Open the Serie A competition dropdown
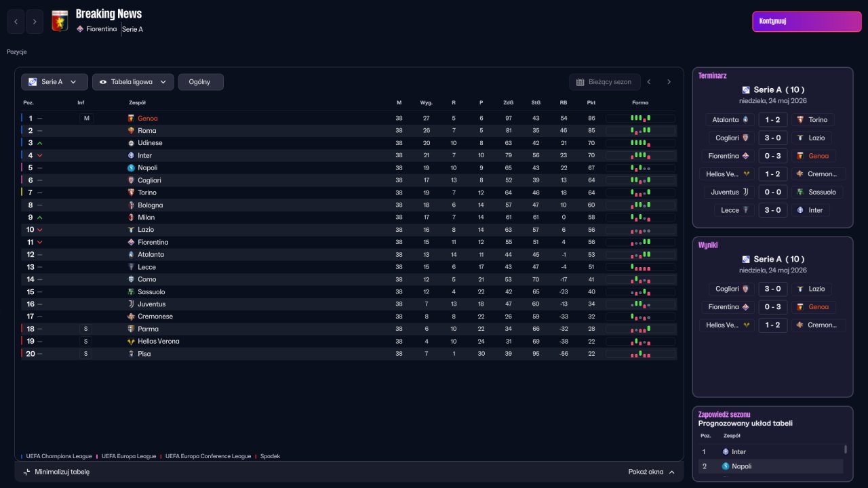 pyautogui.click(x=54, y=82)
